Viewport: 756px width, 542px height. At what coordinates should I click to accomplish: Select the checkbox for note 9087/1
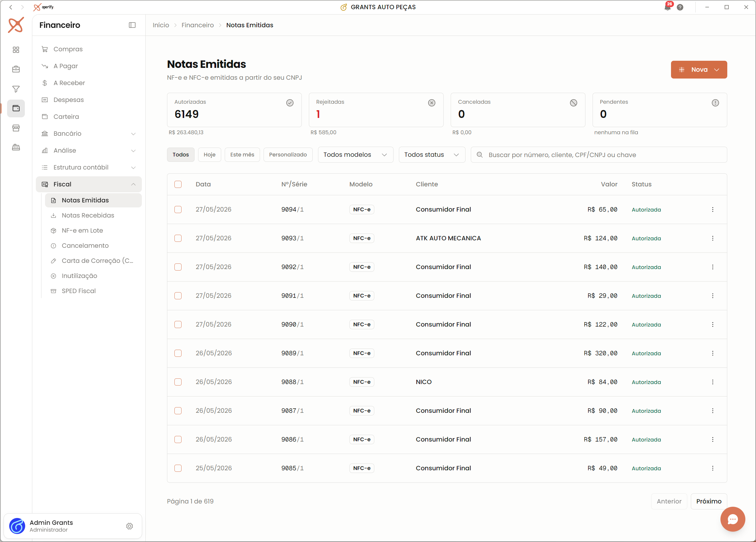pos(178,411)
